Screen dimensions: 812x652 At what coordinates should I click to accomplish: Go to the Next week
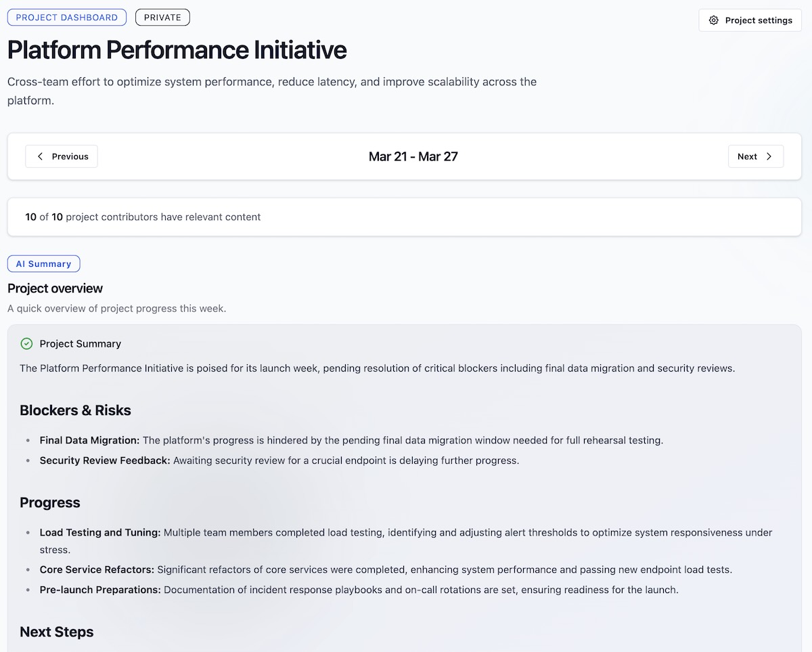click(756, 156)
